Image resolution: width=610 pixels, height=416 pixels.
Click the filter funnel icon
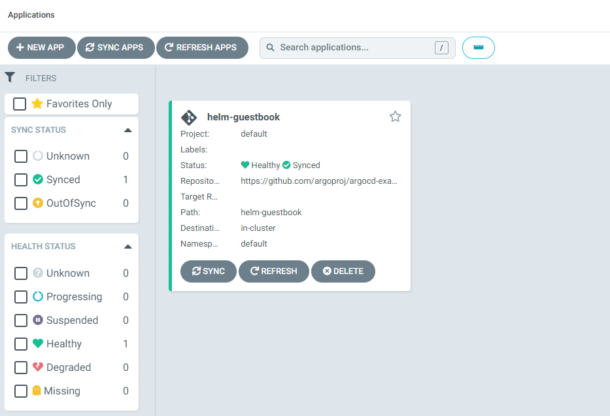click(x=10, y=77)
